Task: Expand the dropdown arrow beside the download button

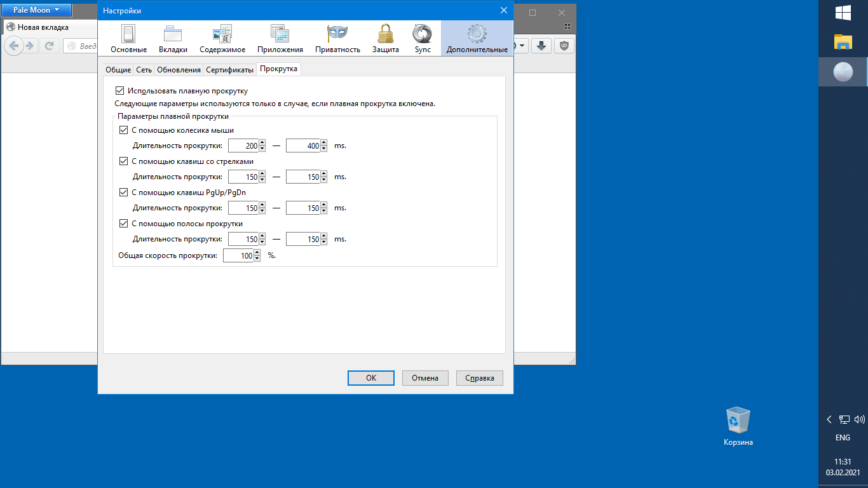Action: [x=522, y=46]
